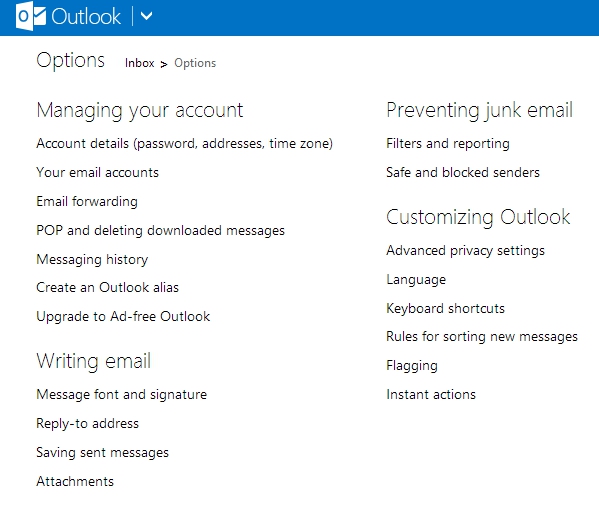The image size is (599, 505).
Task: Open Safe and blocked senders
Action: point(463,173)
